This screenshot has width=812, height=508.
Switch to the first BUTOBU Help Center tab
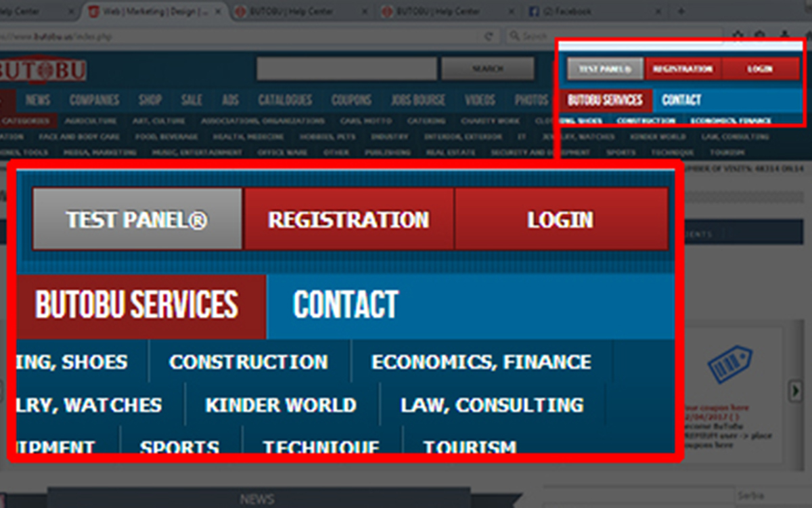(x=301, y=12)
